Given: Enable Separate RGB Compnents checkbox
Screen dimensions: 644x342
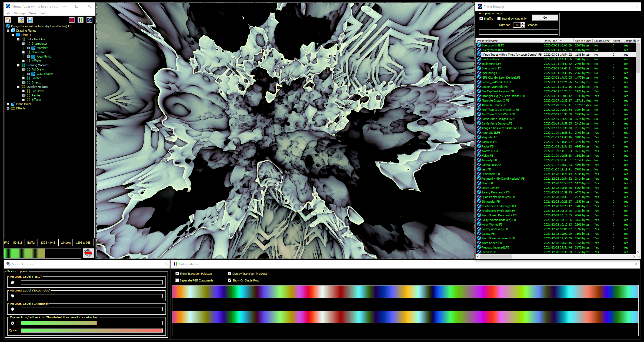Looking at the screenshot, I should [177, 280].
